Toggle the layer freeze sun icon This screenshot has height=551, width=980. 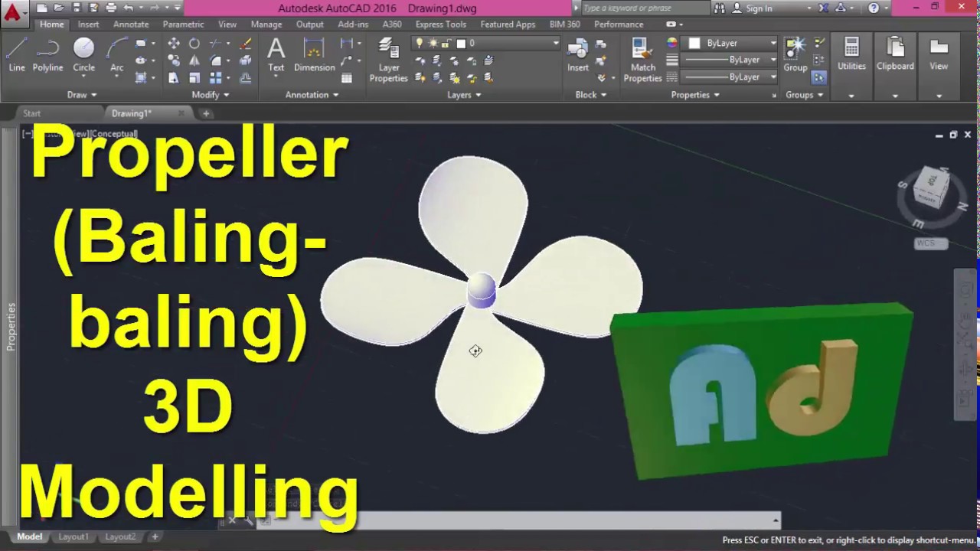point(433,44)
